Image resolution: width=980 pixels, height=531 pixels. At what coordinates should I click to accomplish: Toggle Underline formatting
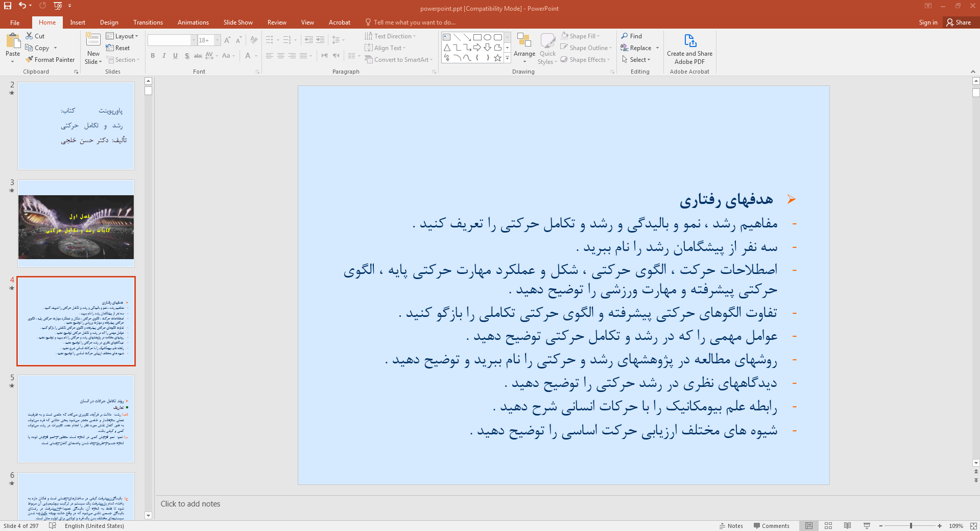(x=175, y=56)
